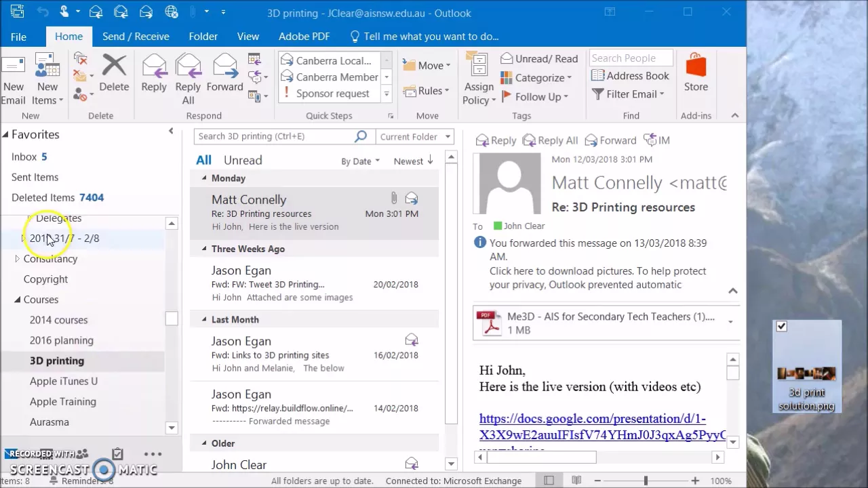Open the Send / Receive tab
Viewport: 868px width, 488px height.
[136, 37]
